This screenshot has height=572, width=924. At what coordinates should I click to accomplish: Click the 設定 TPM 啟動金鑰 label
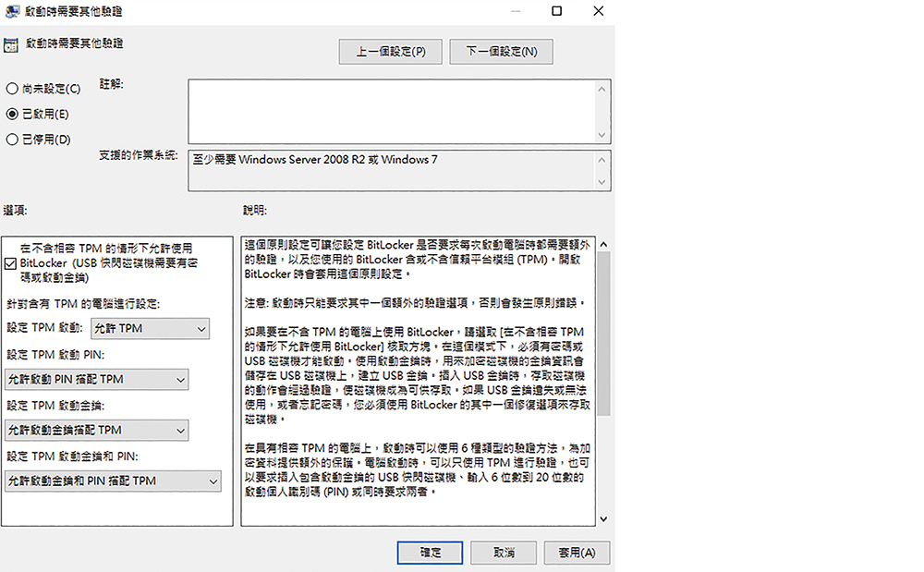click(55, 406)
